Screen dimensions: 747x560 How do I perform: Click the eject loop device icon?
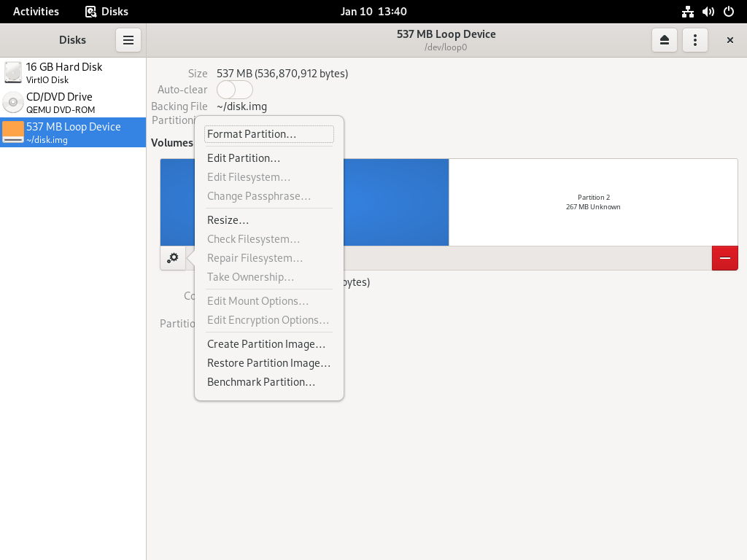coord(664,40)
